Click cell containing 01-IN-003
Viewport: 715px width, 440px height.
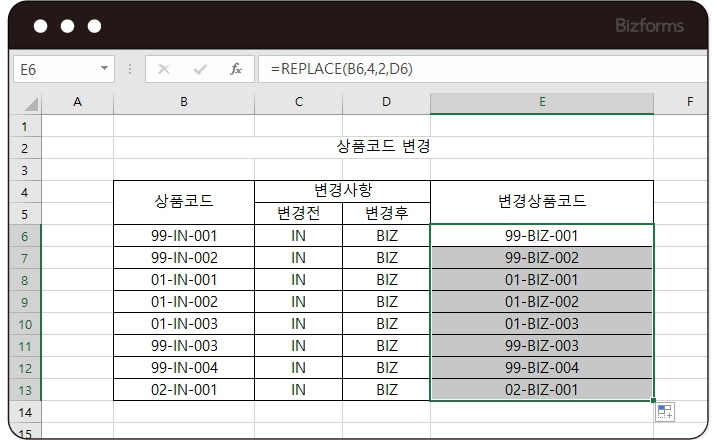(184, 324)
